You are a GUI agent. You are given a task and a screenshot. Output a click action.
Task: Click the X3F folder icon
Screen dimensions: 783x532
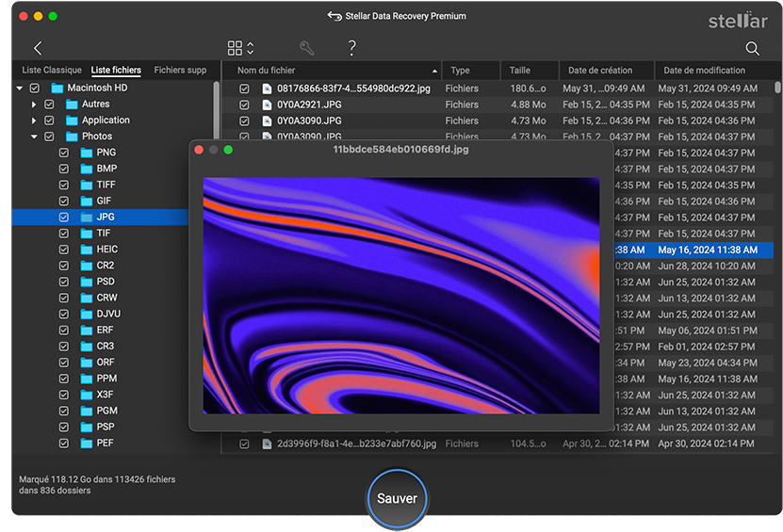click(x=87, y=395)
